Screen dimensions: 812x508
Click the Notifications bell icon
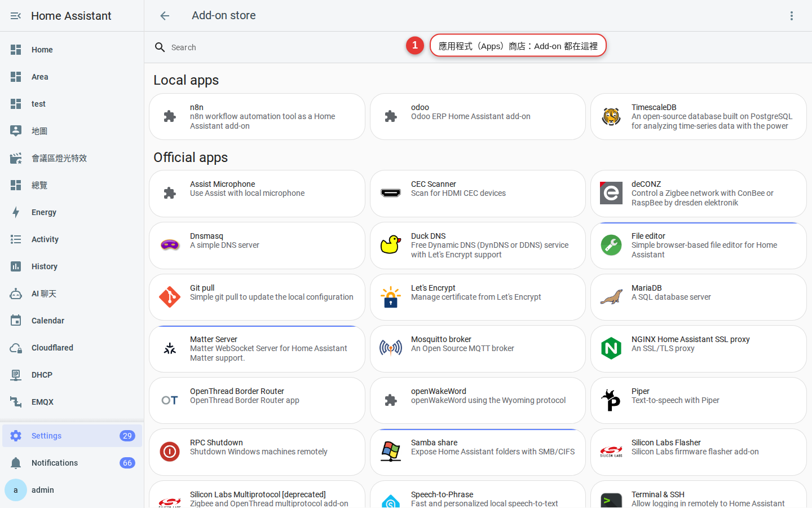(x=16, y=463)
